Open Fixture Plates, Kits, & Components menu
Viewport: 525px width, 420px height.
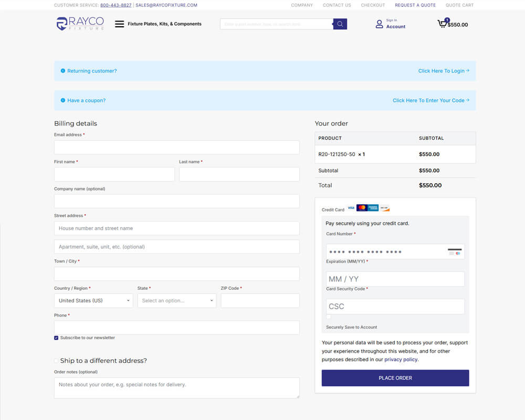[x=164, y=24]
